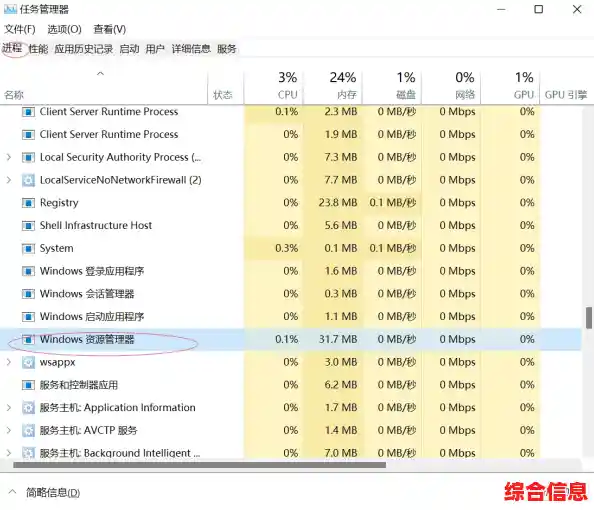
Task: Click gear icon of 服务主机: AVCTP 服务
Action: (x=28, y=430)
